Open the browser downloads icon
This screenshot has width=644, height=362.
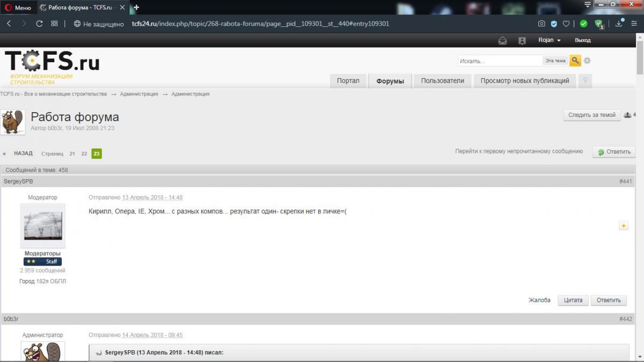coord(620,24)
